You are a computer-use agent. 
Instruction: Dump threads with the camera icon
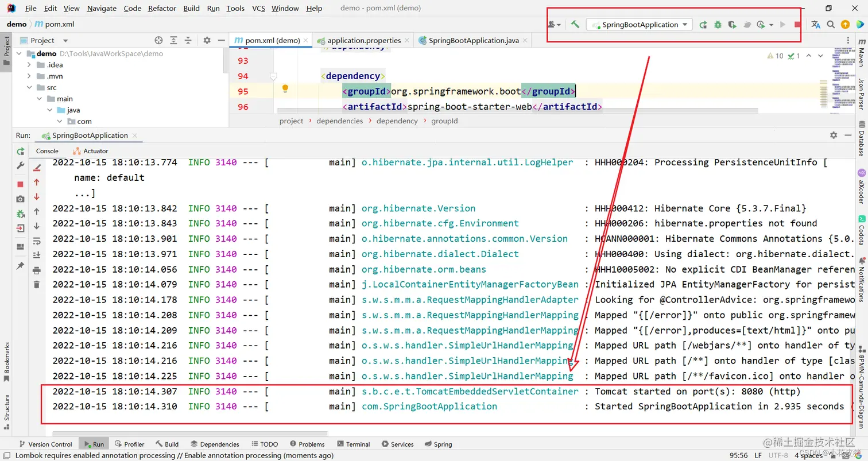pyautogui.click(x=21, y=199)
